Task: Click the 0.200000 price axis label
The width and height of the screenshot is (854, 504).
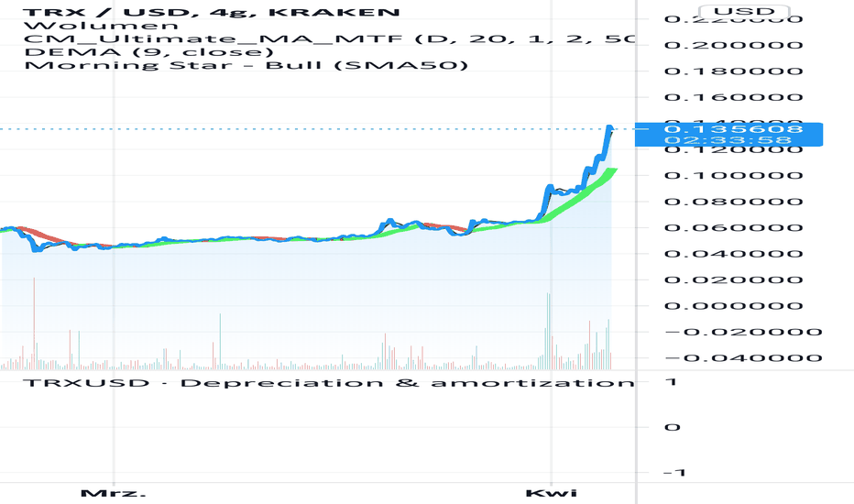Action: [733, 45]
